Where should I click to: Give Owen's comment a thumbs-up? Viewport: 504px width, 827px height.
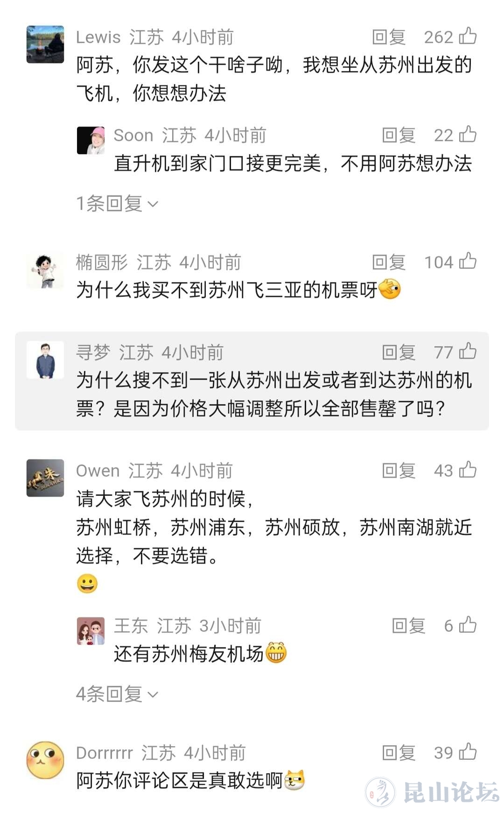pyautogui.click(x=468, y=470)
